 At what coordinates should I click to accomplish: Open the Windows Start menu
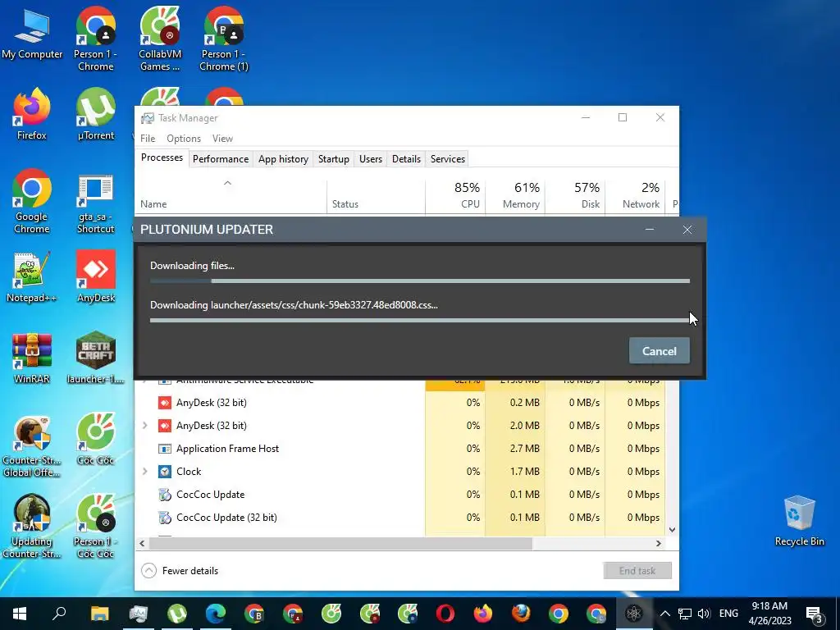20,614
